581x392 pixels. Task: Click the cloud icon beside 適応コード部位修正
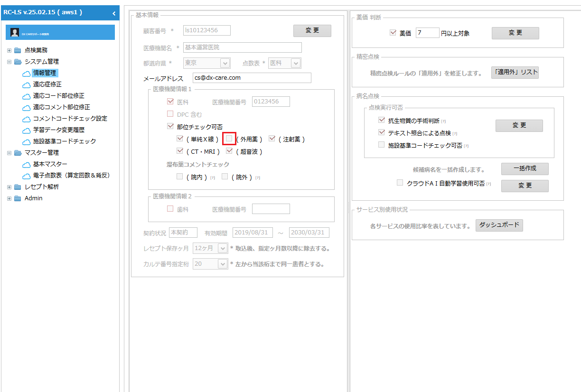[x=26, y=96]
